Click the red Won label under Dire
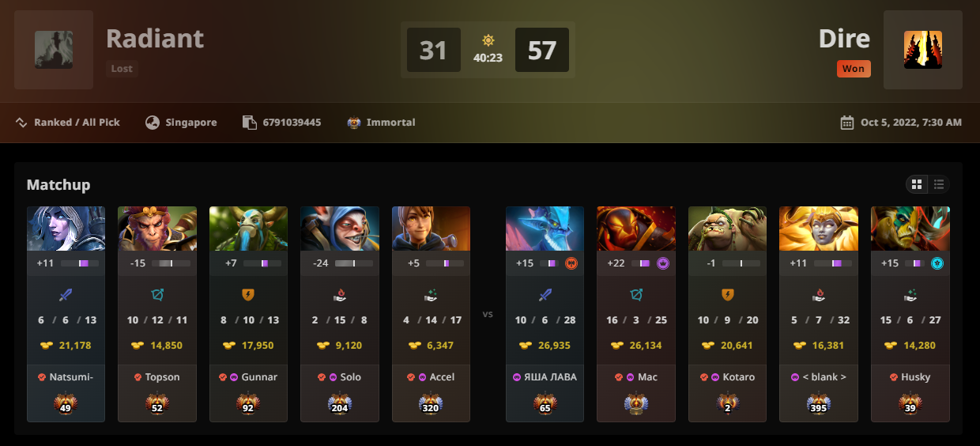This screenshot has height=446, width=980. (854, 69)
